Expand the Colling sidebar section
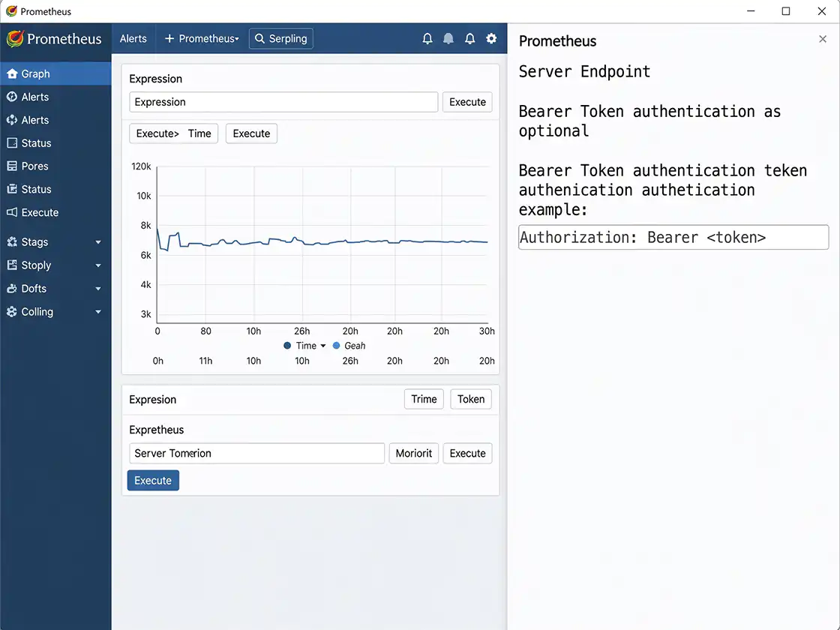Viewport: 840px width, 630px height. 98,312
